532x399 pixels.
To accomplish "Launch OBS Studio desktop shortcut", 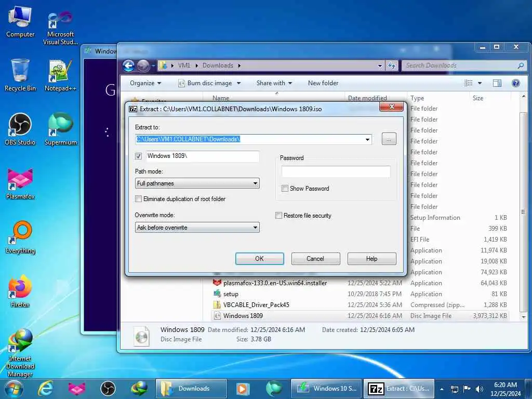I will [20, 129].
